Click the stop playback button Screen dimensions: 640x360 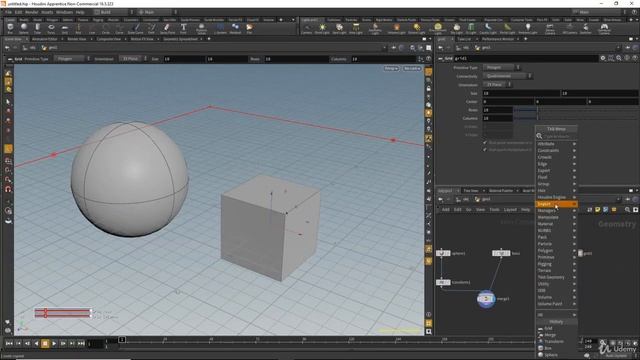(x=45, y=344)
